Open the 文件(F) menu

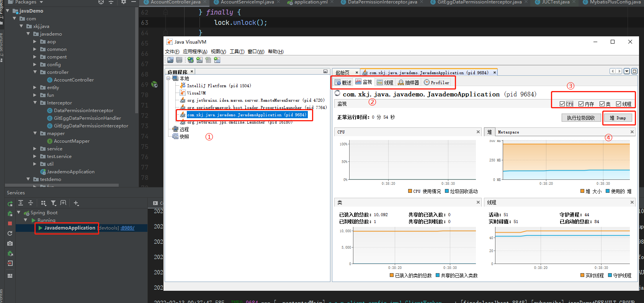point(172,52)
